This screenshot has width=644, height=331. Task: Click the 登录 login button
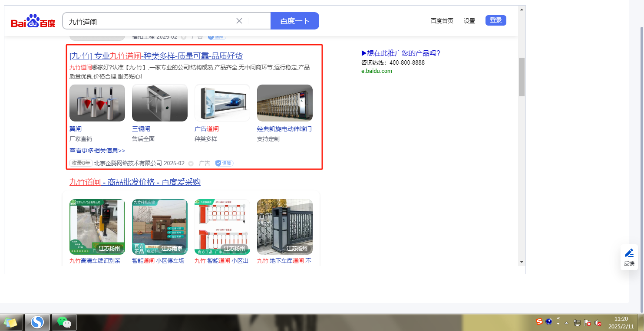(x=496, y=20)
